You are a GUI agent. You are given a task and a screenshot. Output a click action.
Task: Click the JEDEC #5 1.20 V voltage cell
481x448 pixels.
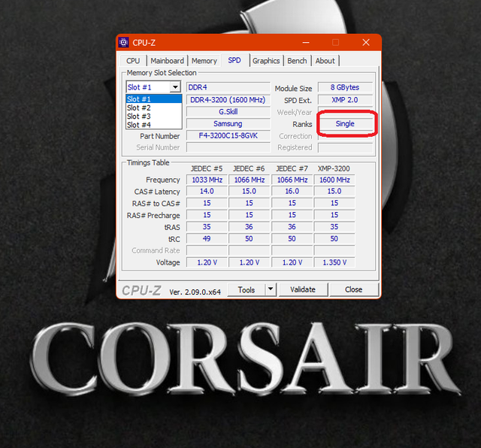coord(207,262)
